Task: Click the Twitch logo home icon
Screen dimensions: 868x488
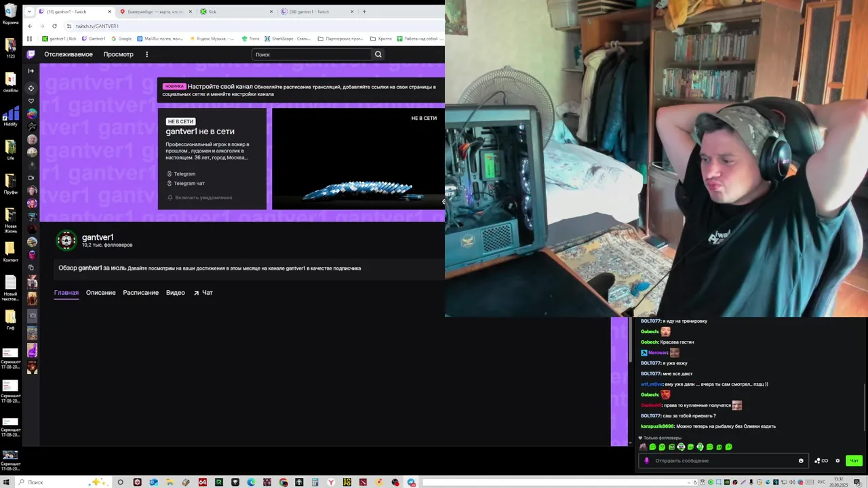Action: coord(31,54)
